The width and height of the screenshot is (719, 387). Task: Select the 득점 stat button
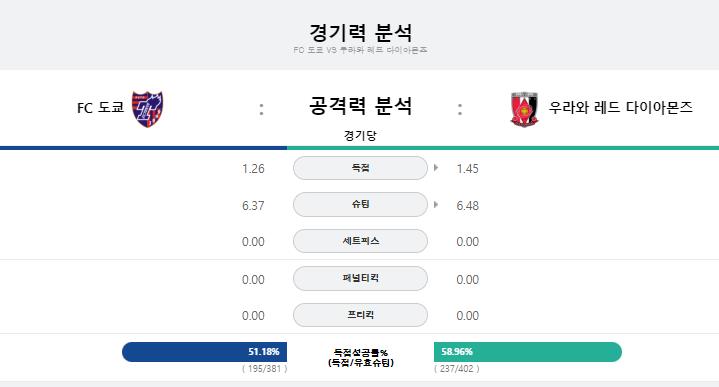(x=360, y=168)
